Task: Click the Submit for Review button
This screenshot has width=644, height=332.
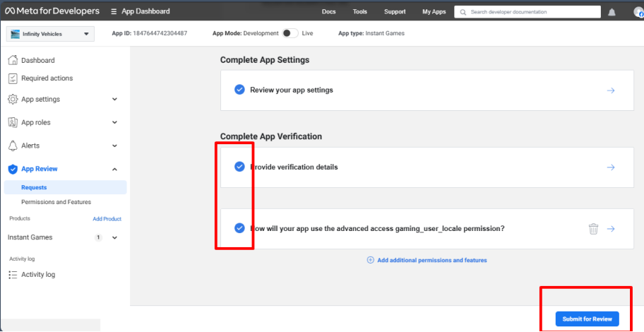Action: pos(587,319)
